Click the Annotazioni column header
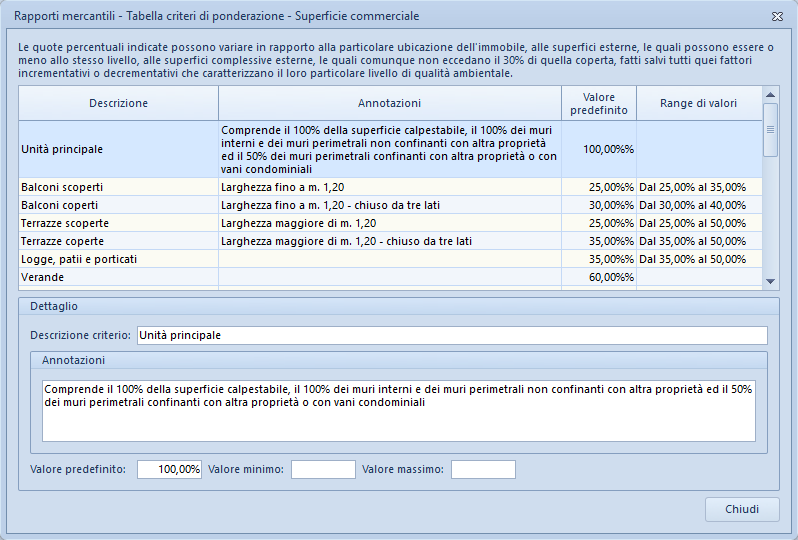Image resolution: width=798 pixels, height=540 pixels. (390, 103)
